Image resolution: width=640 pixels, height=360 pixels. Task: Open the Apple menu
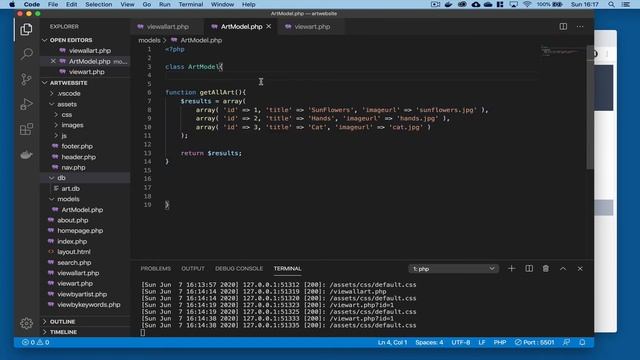point(12,4)
